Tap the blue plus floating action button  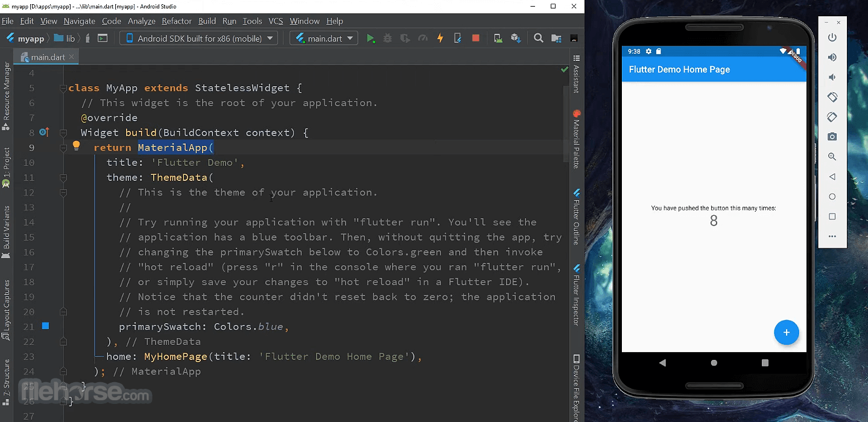coord(787,332)
